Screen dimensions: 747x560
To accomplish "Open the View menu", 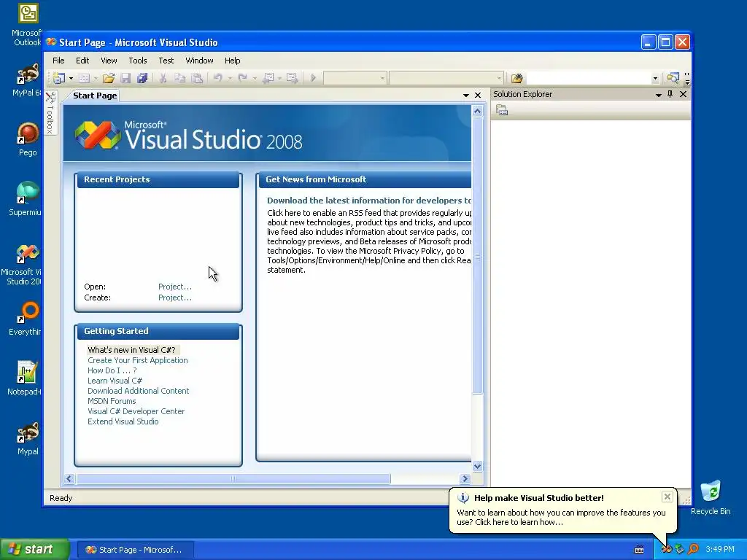I will (109, 61).
